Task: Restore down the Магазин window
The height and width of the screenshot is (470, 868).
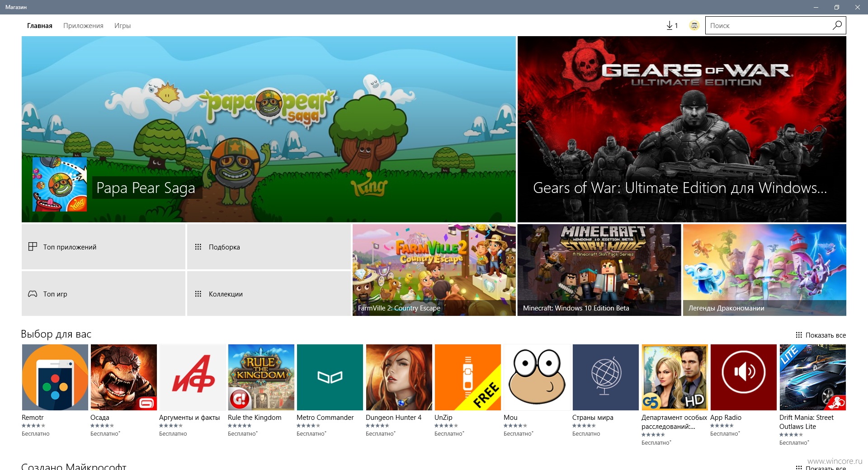Action: [837, 7]
